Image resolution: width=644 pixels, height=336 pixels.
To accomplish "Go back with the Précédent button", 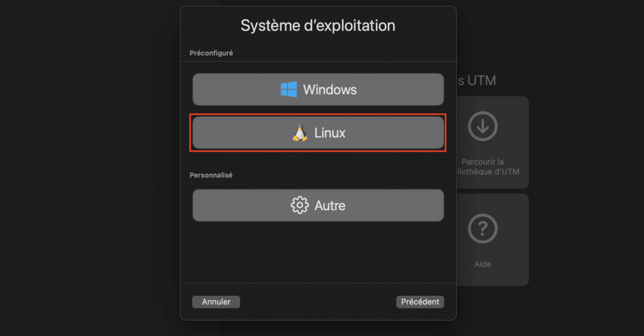I will (x=419, y=302).
